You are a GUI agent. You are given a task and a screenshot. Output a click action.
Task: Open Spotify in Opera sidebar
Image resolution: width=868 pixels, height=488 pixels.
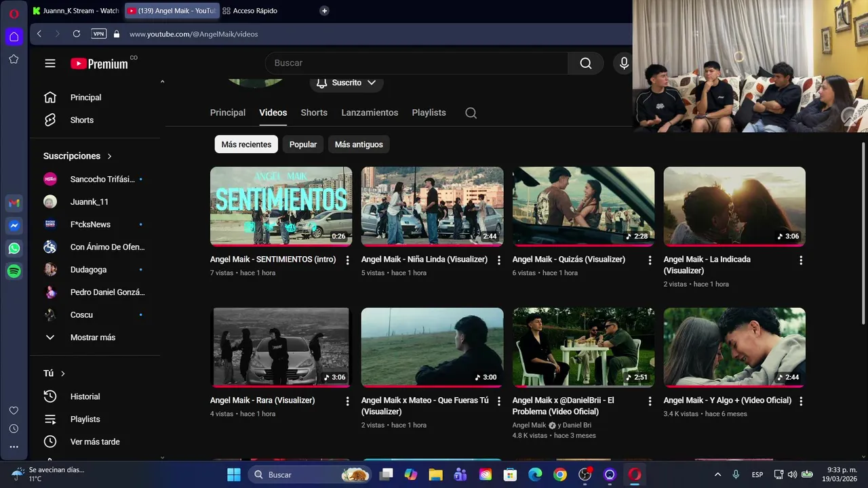pos(14,271)
